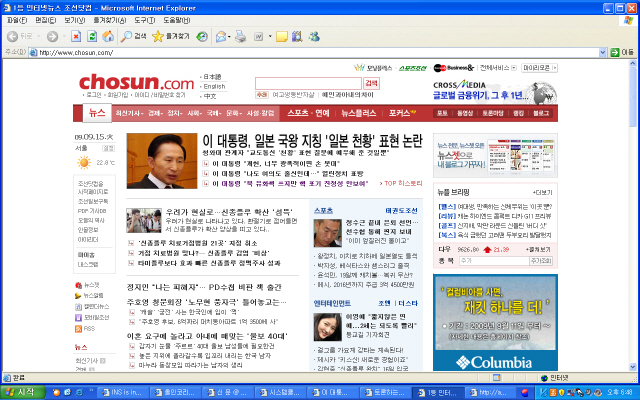640x400 pixels.
Task: Expand the 최신기사 nav dropdown
Action: (x=129, y=113)
